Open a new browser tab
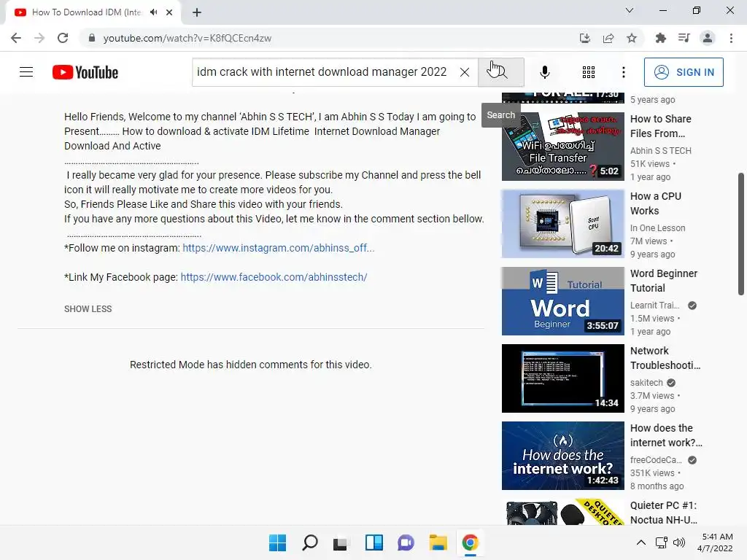 [x=197, y=12]
